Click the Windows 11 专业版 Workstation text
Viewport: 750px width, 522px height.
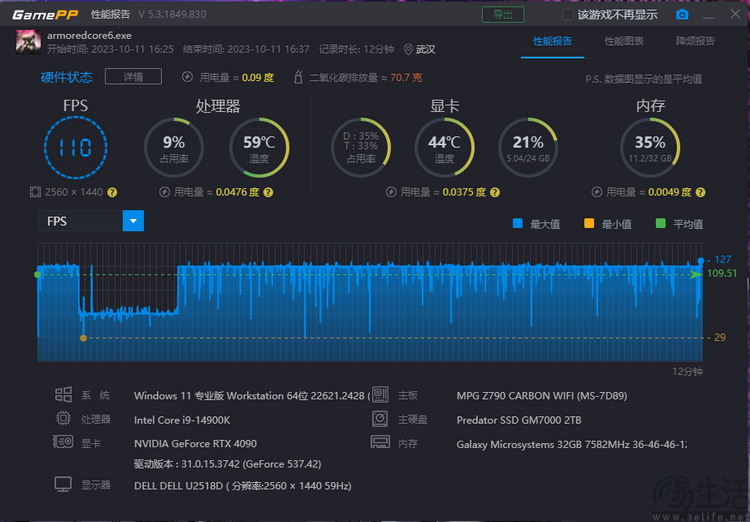pyautogui.click(x=252, y=396)
